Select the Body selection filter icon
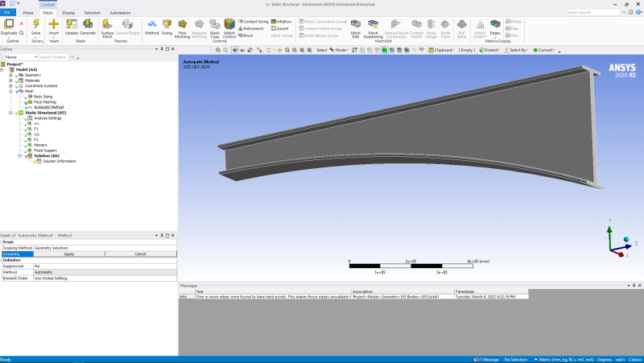This screenshot has height=363, width=644. click(x=385, y=50)
